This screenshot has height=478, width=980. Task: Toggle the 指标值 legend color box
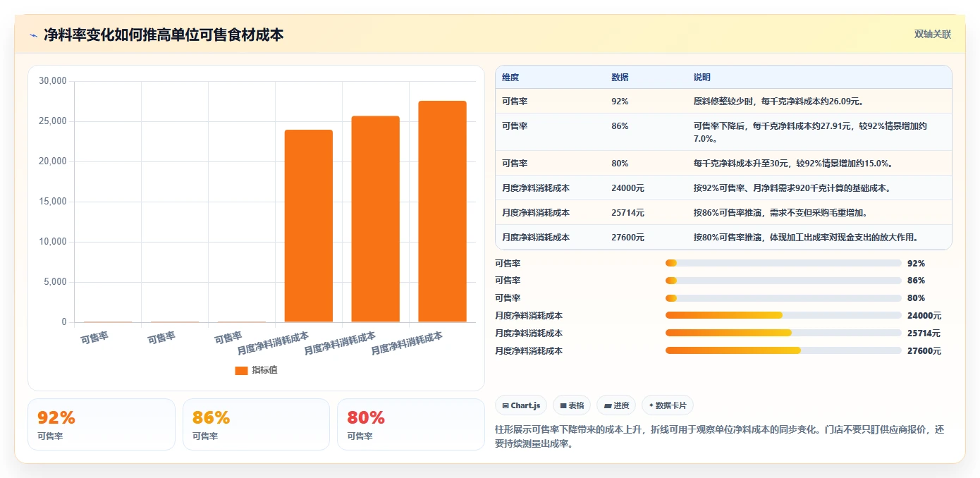pyautogui.click(x=241, y=370)
